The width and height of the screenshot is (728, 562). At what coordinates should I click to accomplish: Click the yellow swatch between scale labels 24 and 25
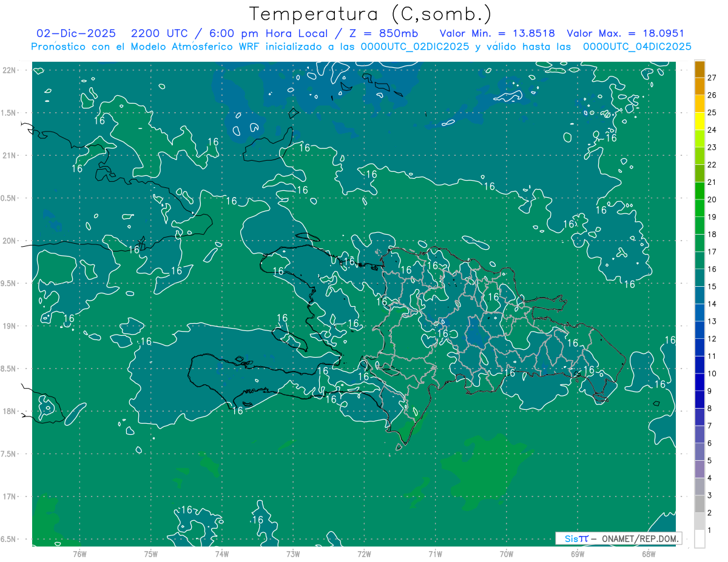[x=700, y=121]
